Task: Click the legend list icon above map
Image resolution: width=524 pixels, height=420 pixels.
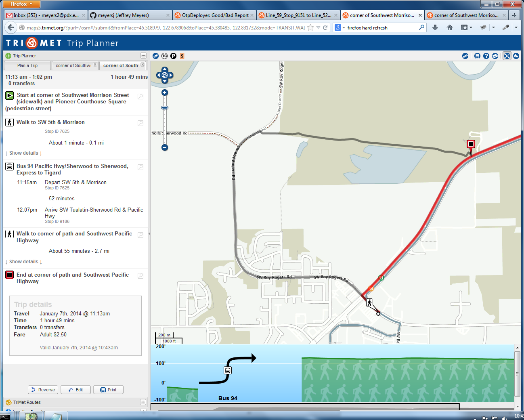Action: pyautogui.click(x=477, y=56)
